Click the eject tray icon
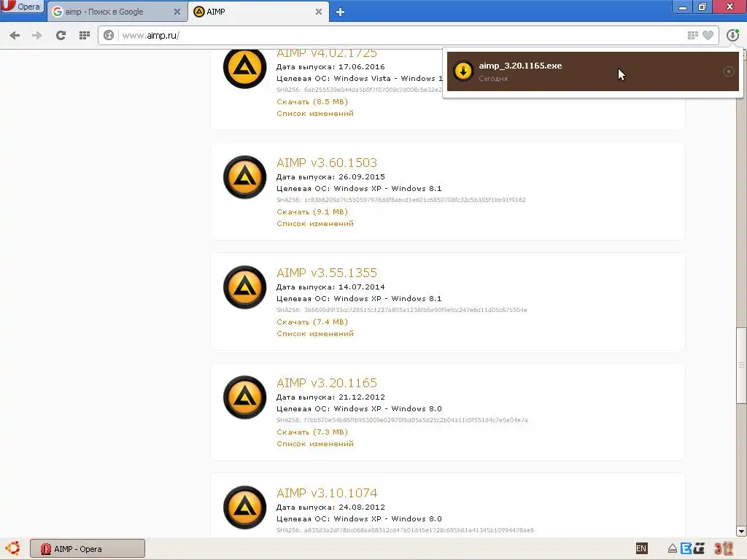 tap(672, 548)
